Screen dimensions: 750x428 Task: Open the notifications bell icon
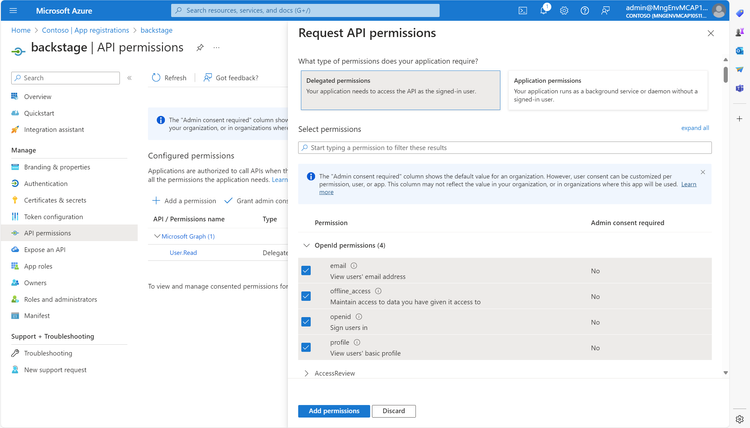[544, 10]
